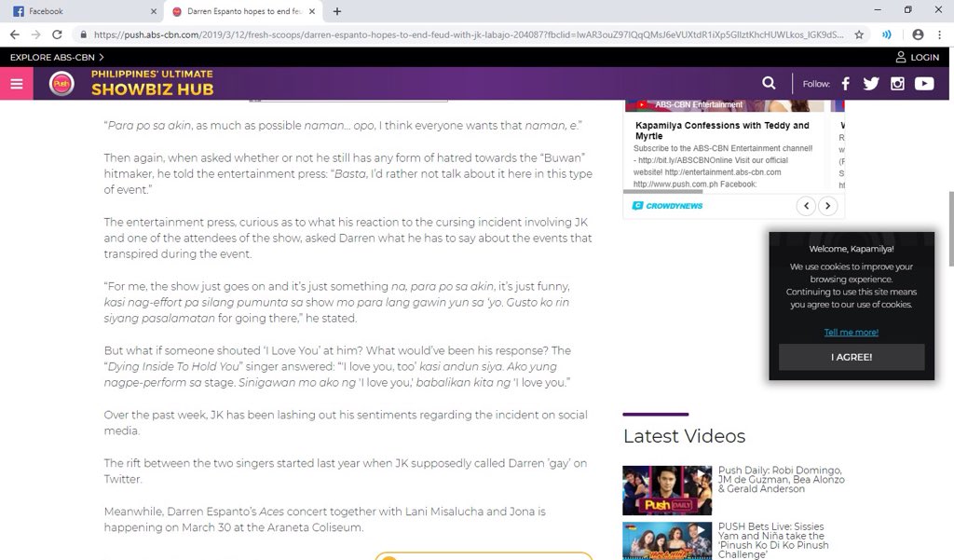Click the I AGREE! cookie button
The image size is (954, 560).
[x=852, y=357]
